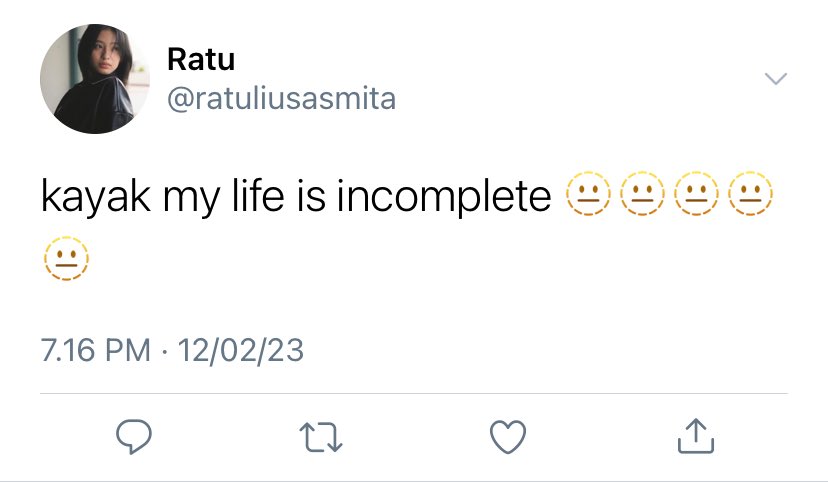The width and height of the screenshot is (828, 482).
Task: Click the 7.16 PM timestamp
Action: click(96, 350)
